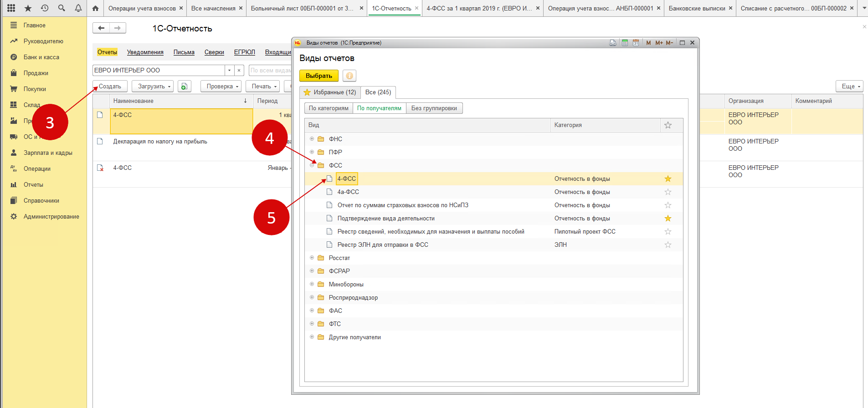
Task: Click the calculator icon in dialog titlebar
Action: (x=625, y=43)
